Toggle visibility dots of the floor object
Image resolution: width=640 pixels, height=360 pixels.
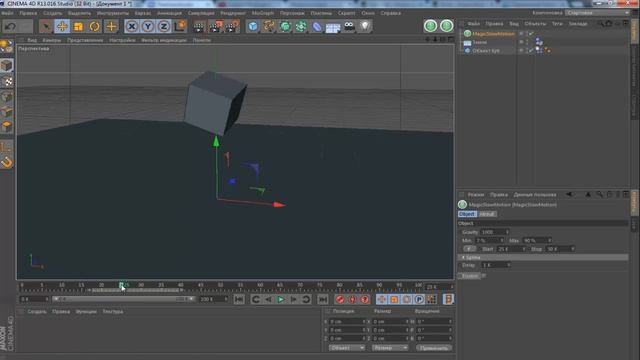527,42
